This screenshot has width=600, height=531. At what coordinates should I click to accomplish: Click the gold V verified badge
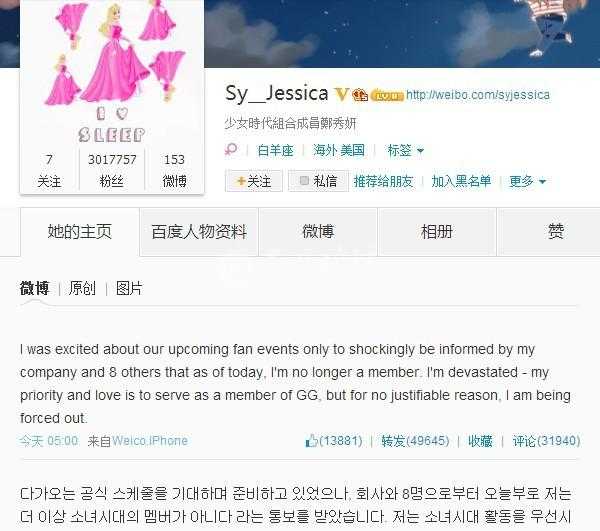[x=341, y=94]
